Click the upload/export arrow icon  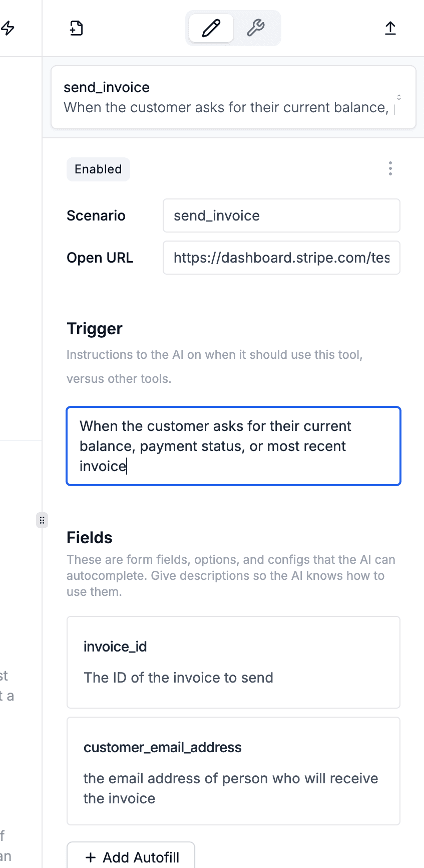(x=390, y=29)
